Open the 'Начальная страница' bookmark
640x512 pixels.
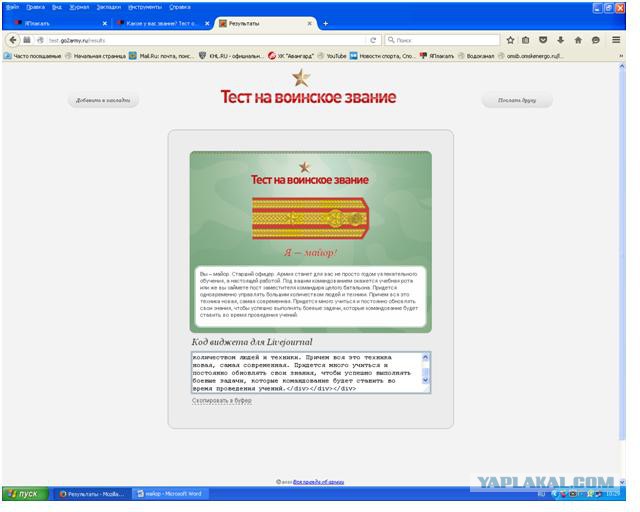click(96, 56)
